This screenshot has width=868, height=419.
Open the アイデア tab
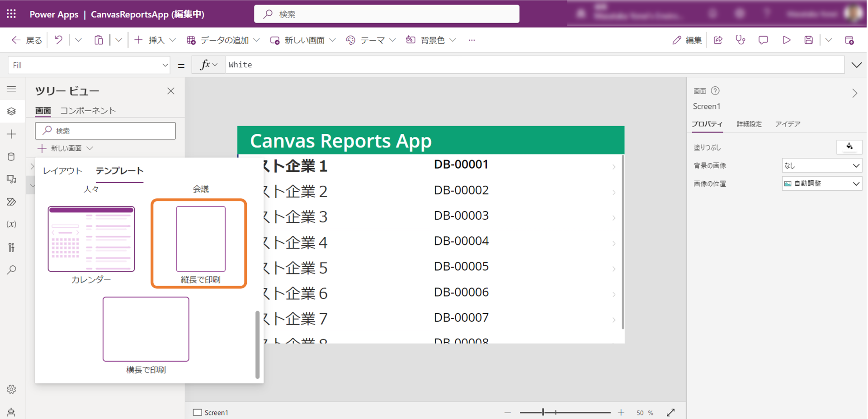788,124
